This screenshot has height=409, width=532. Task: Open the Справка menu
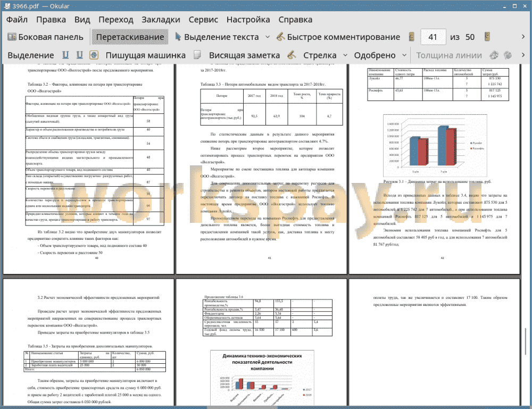pos(295,20)
